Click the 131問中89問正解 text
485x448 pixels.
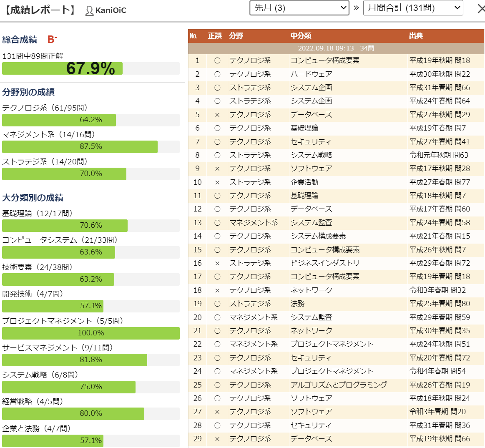point(33,56)
